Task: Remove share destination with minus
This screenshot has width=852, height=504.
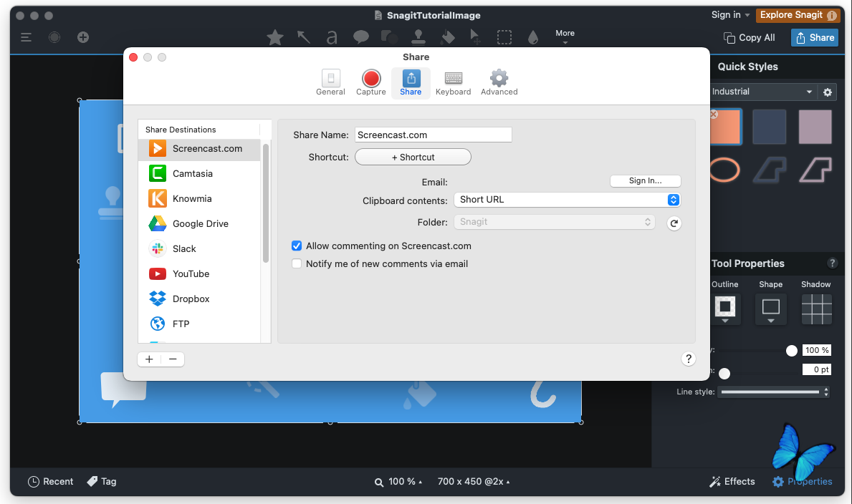Action: point(173,359)
